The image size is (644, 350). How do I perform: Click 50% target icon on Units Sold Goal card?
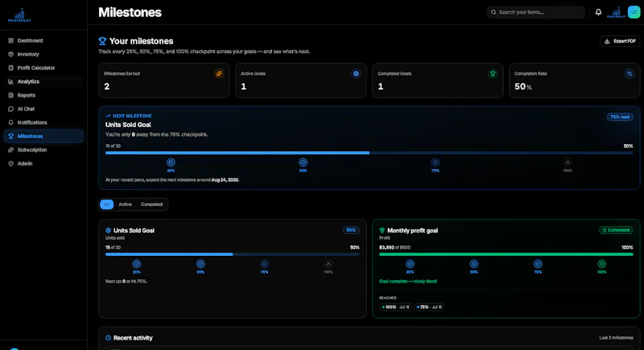click(x=200, y=264)
